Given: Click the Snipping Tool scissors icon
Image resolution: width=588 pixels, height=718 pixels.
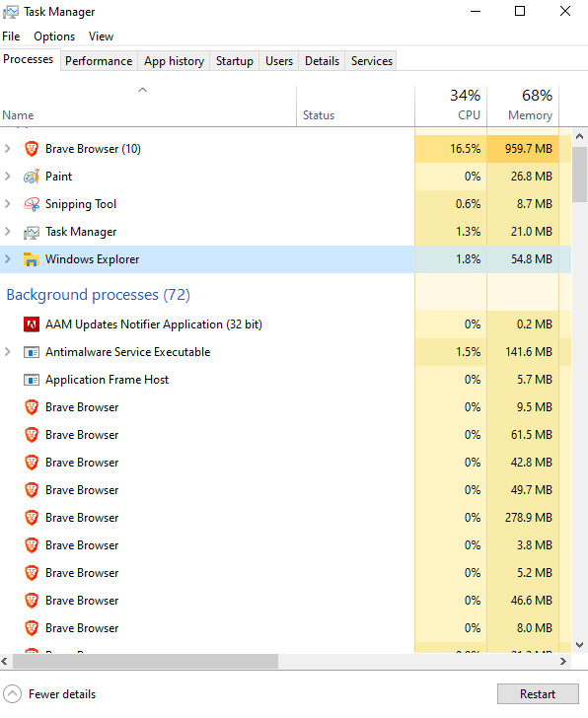Looking at the screenshot, I should pyautogui.click(x=32, y=204).
